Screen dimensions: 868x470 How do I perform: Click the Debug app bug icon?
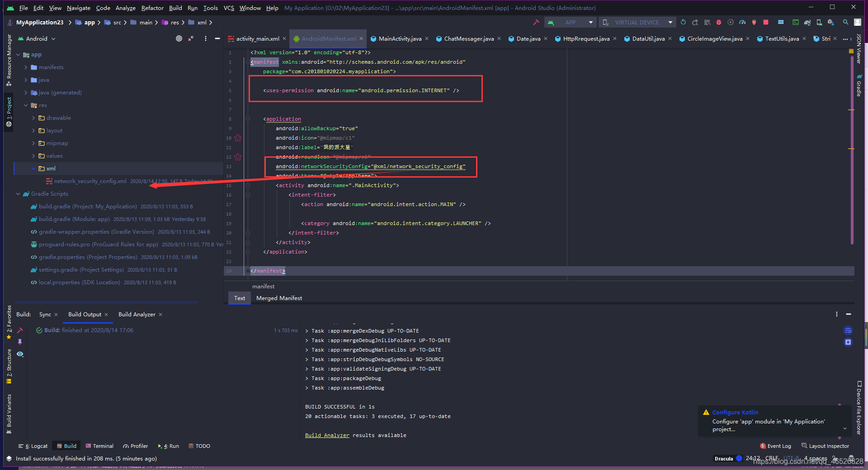coord(719,22)
